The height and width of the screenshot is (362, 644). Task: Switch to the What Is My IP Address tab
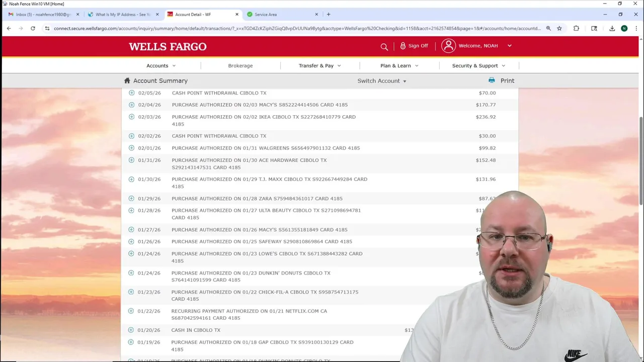122,15
